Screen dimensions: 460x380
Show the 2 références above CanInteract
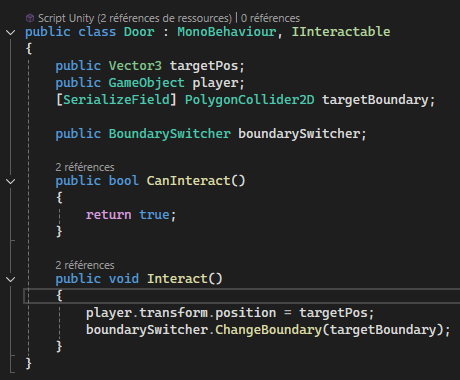pyautogui.click(x=85, y=167)
